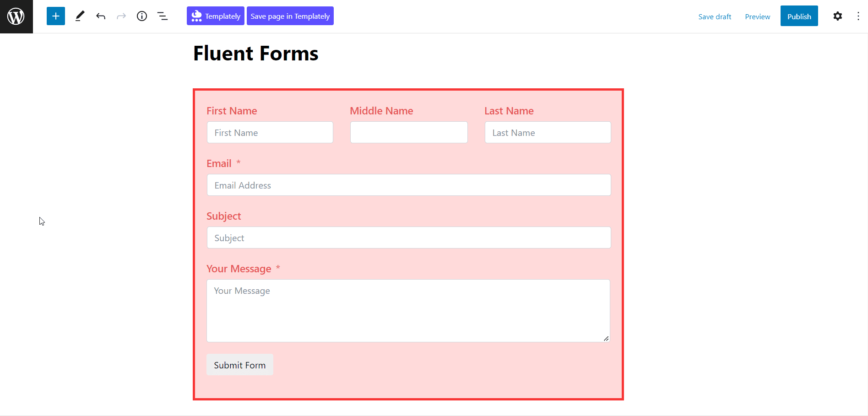Save the page as draft
Viewport: 868px width, 416px height.
click(x=715, y=16)
